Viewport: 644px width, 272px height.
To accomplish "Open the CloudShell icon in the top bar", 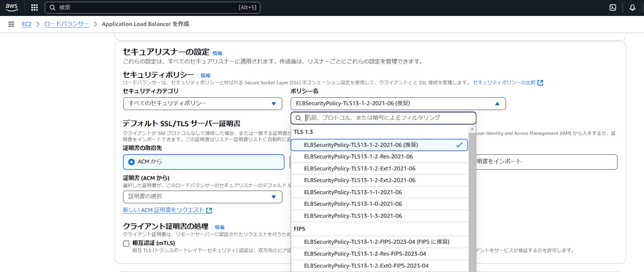I will tap(613, 7).
